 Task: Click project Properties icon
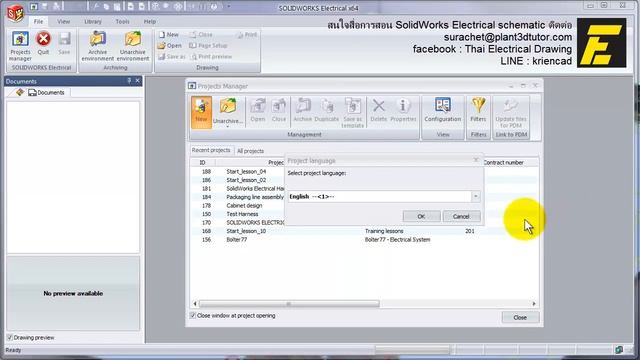[x=403, y=110]
